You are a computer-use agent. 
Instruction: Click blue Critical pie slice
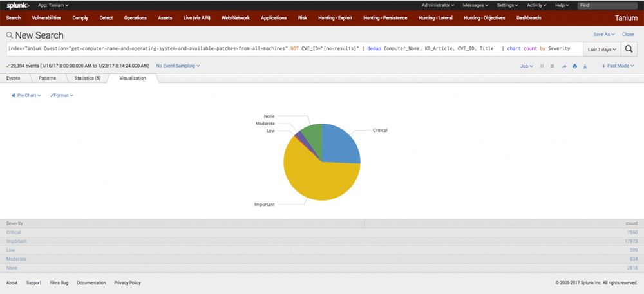click(x=339, y=144)
